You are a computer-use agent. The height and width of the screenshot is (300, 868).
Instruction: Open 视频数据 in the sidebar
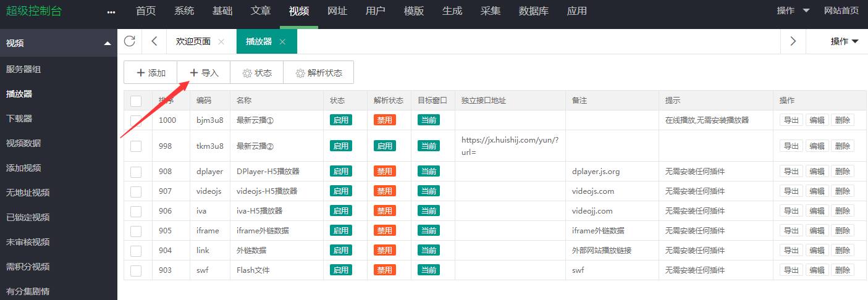pos(23,143)
